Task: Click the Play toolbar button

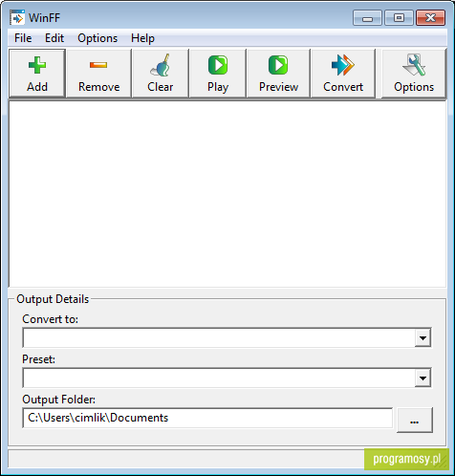Action: 218,74
